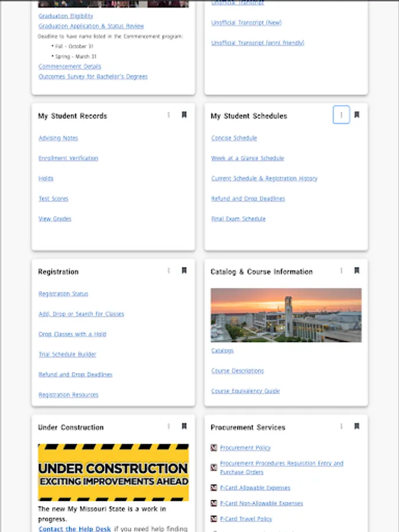399x532 pixels.
Task: Open the P-Card Non-Allowable Expenses link
Action: click(x=261, y=503)
